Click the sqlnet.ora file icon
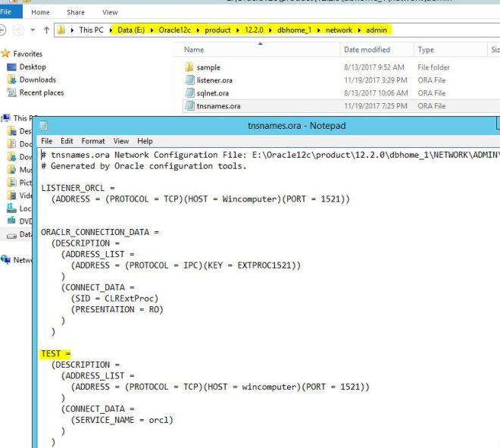Viewport: 500px width, 448px height. [x=189, y=93]
